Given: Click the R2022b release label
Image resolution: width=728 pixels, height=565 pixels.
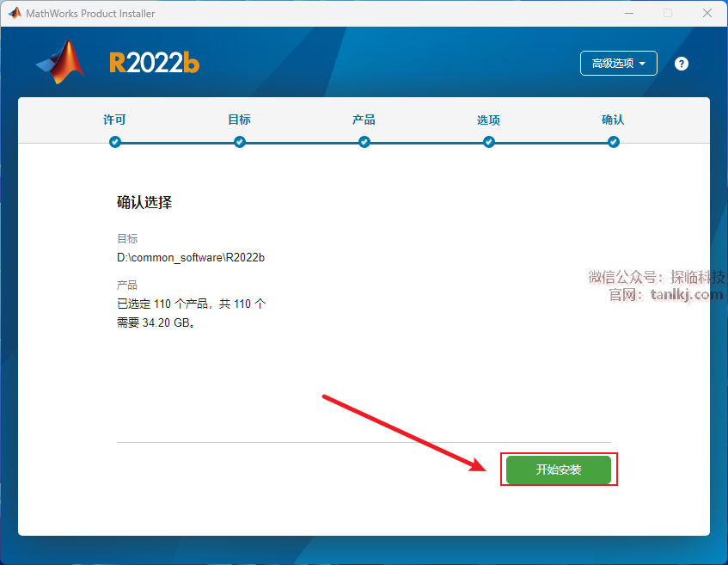Looking at the screenshot, I should [154, 63].
